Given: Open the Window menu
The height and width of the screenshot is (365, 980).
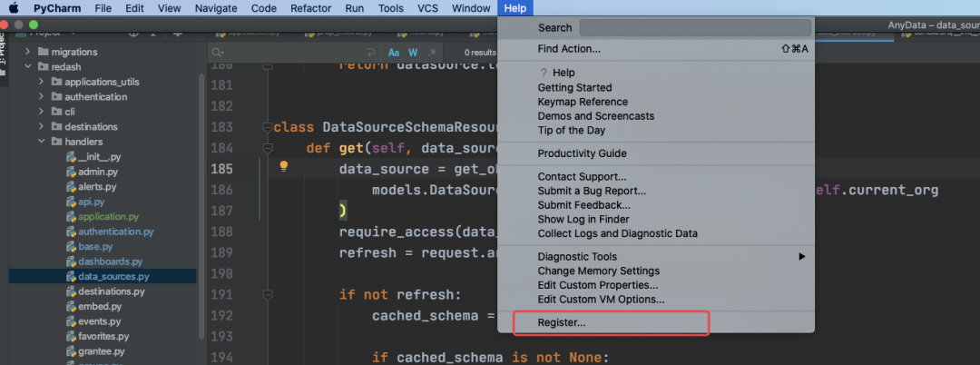Looking at the screenshot, I should tap(471, 8).
